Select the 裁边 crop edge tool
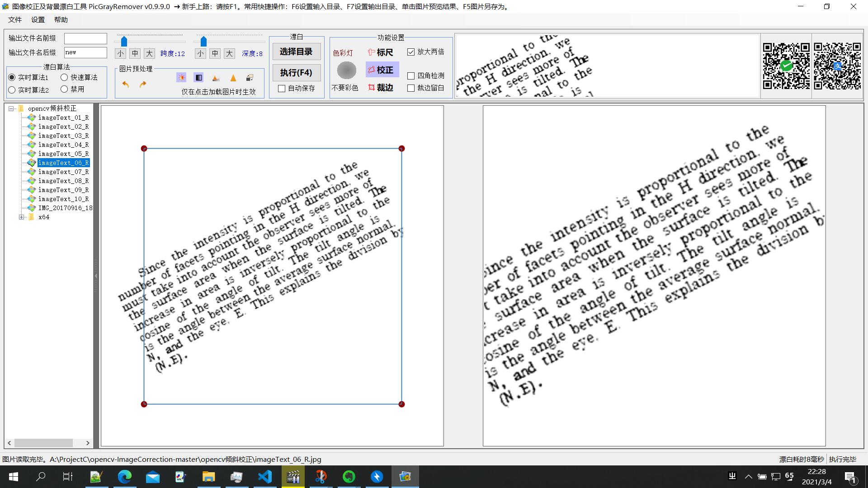The height and width of the screenshot is (488, 868). tap(381, 88)
